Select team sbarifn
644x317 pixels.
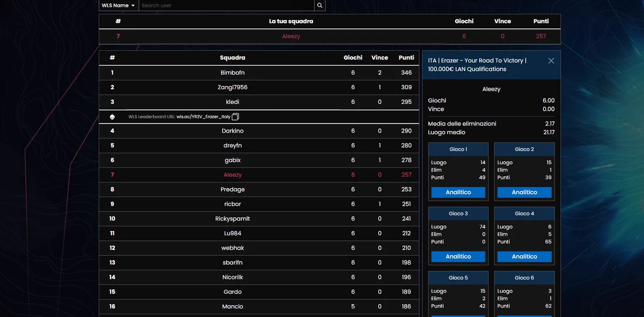[x=232, y=263]
